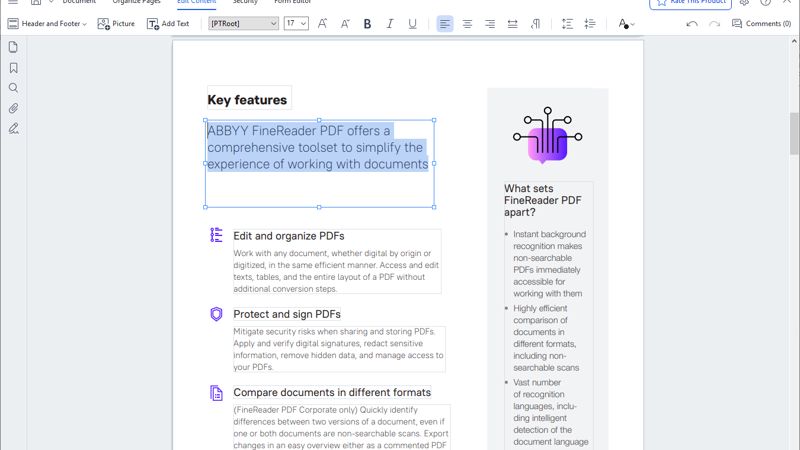Viewport: 800px width, 450px height.
Task: Toggle center alignment
Action: click(x=467, y=23)
